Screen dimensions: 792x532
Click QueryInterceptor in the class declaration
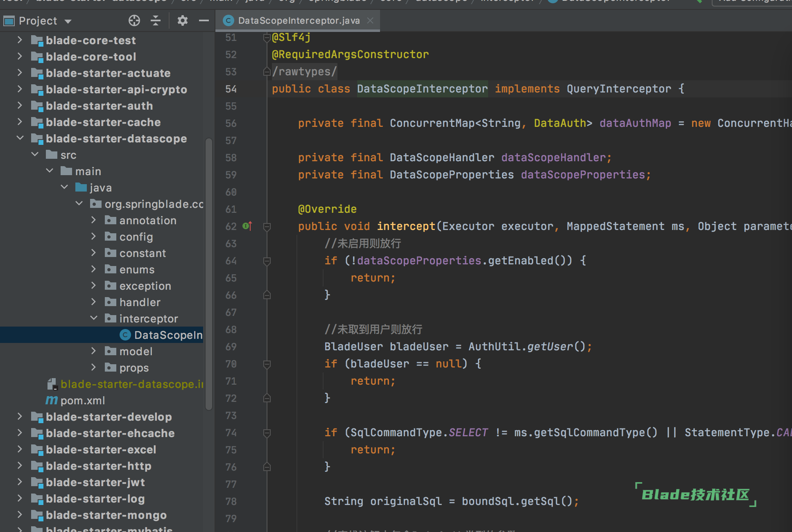point(619,89)
